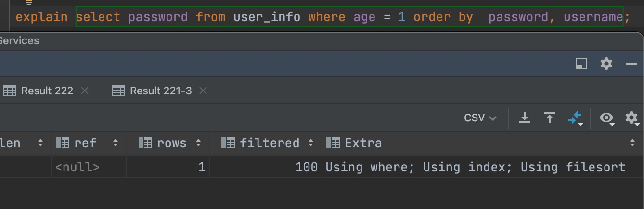Click the export data download icon
Viewport: 644px width, 209px height.
[x=525, y=118]
